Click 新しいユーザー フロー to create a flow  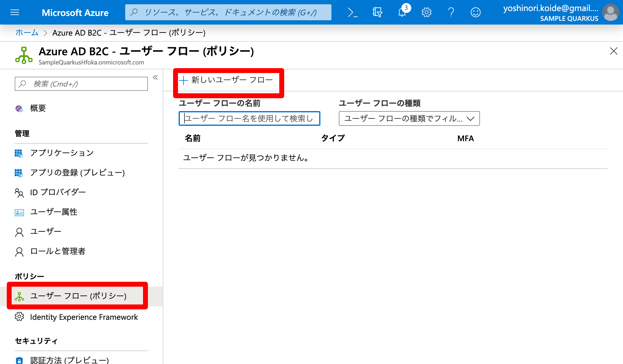pos(228,80)
